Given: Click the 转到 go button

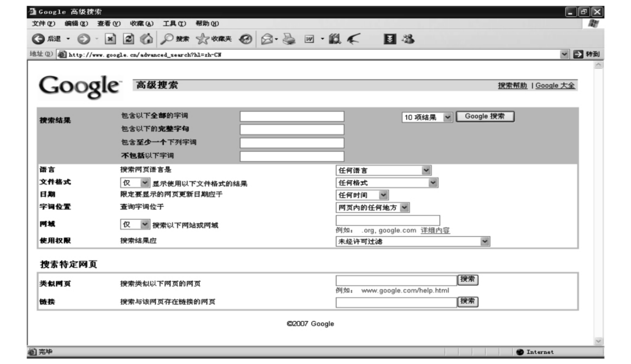Looking at the screenshot, I should click(587, 54).
